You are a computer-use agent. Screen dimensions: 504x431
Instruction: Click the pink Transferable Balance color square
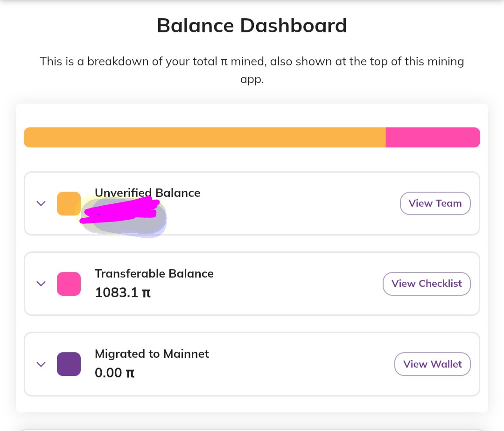69,284
